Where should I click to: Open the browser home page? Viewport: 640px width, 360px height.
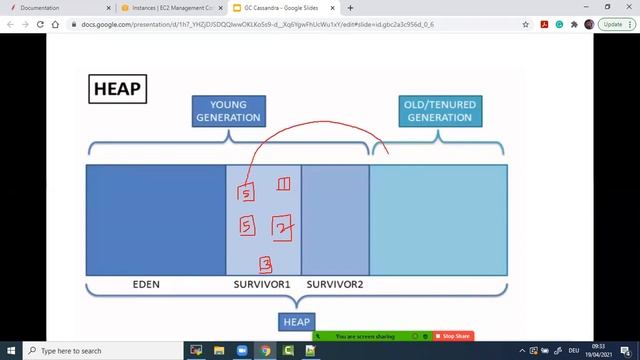tap(55, 24)
